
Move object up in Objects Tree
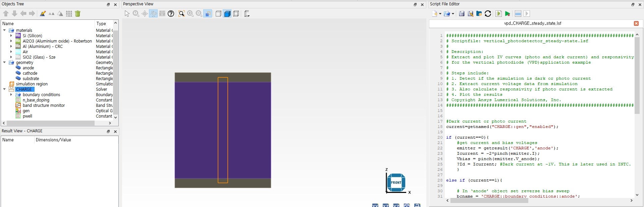coord(6,13)
